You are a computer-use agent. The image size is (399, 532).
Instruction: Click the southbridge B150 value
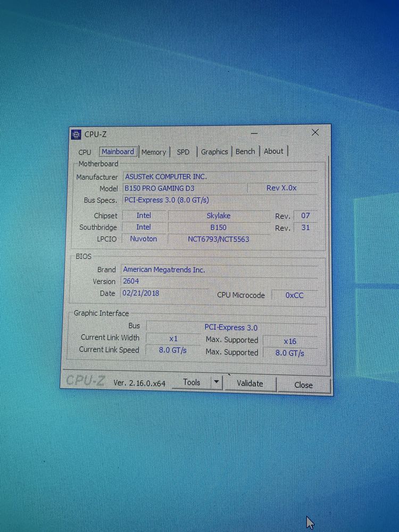[x=219, y=227]
